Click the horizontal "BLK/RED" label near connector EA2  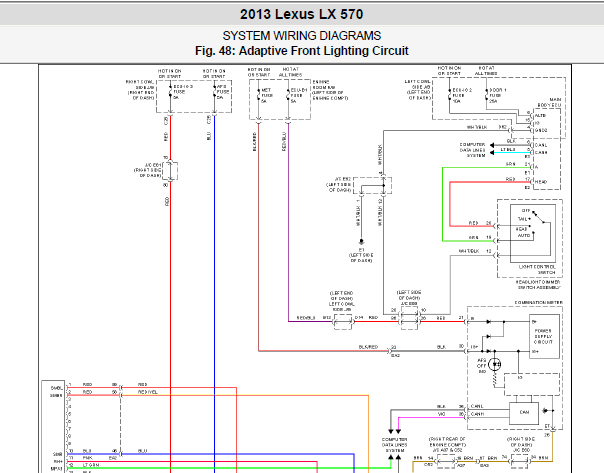tap(368, 347)
